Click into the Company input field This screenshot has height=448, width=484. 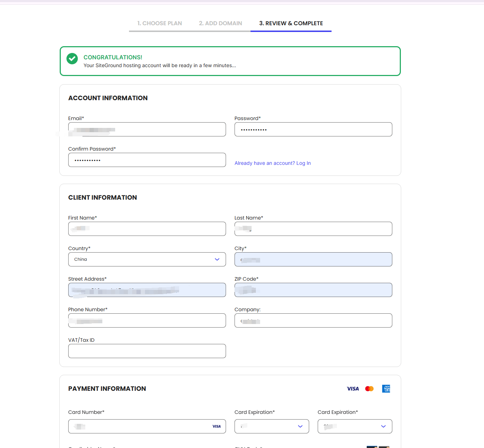313,320
